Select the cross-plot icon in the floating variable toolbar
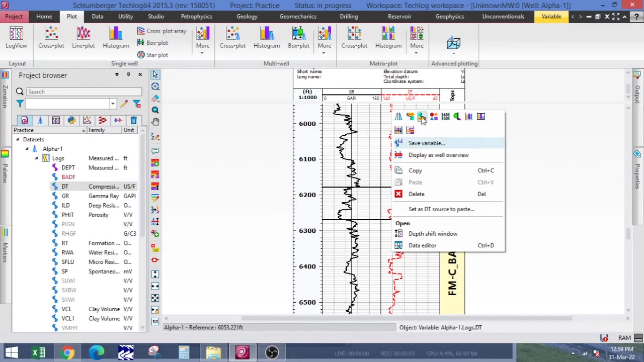Viewport: 644px width, 362px height. (434, 116)
